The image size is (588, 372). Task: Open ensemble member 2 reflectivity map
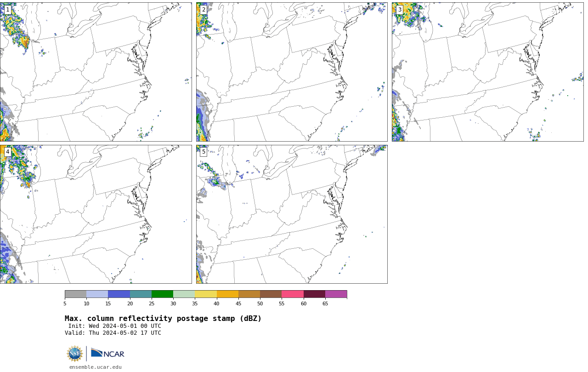click(292, 72)
